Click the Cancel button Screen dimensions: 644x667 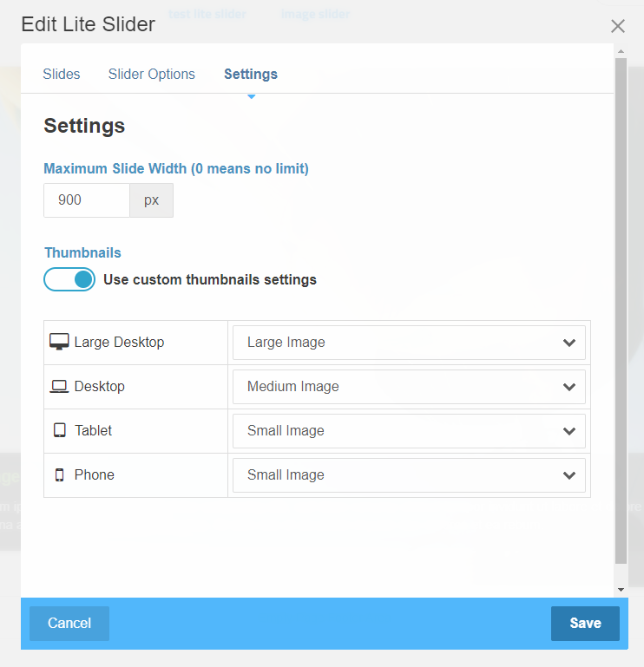[69, 623]
